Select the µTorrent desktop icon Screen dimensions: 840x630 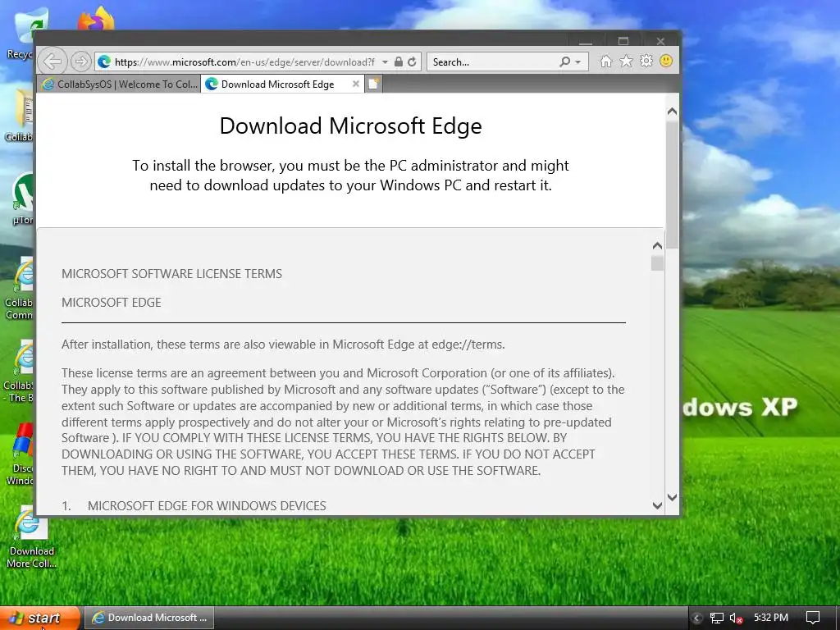click(x=21, y=199)
